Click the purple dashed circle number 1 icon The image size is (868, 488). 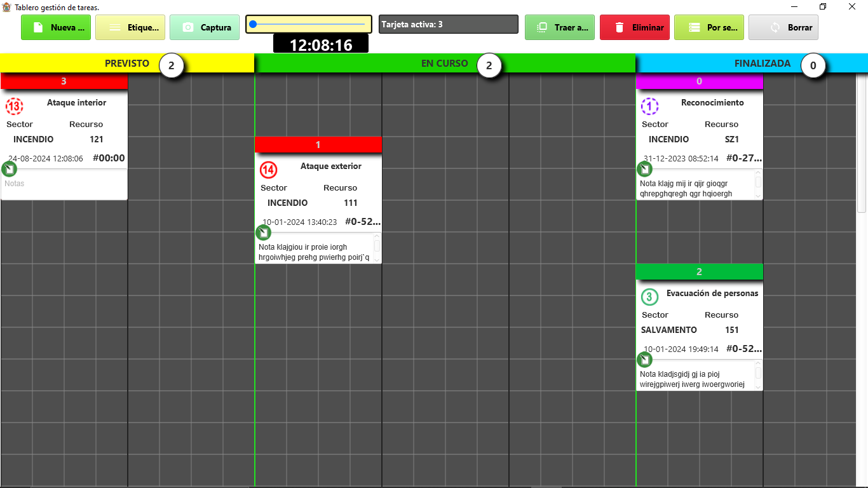(649, 106)
